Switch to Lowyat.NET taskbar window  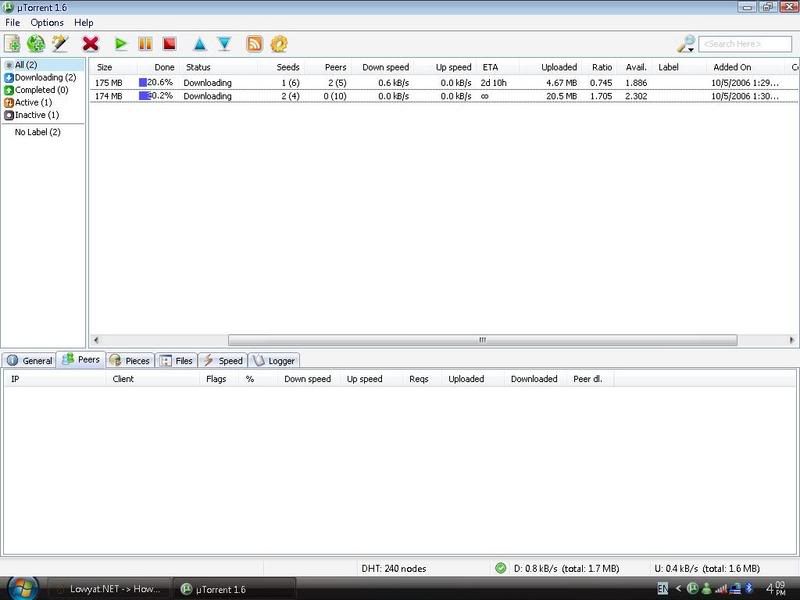click(x=109, y=589)
